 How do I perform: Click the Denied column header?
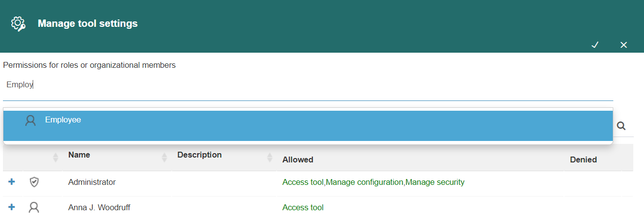[584, 159]
